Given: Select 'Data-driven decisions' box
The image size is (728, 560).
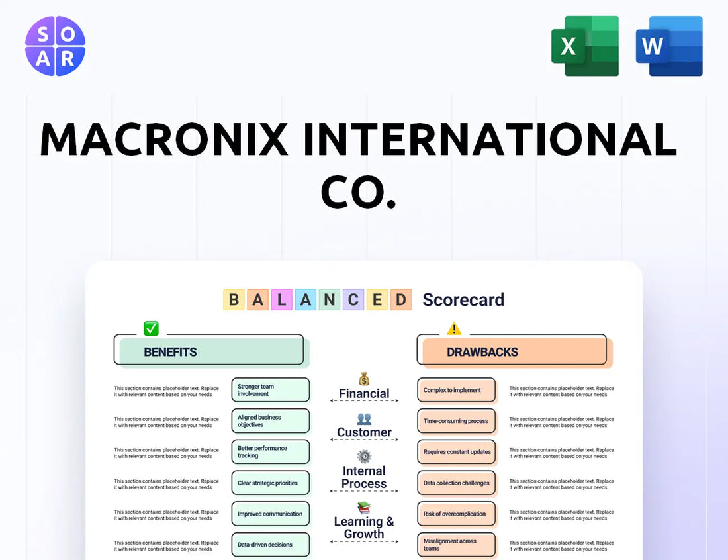Looking at the screenshot, I should click(x=271, y=545).
